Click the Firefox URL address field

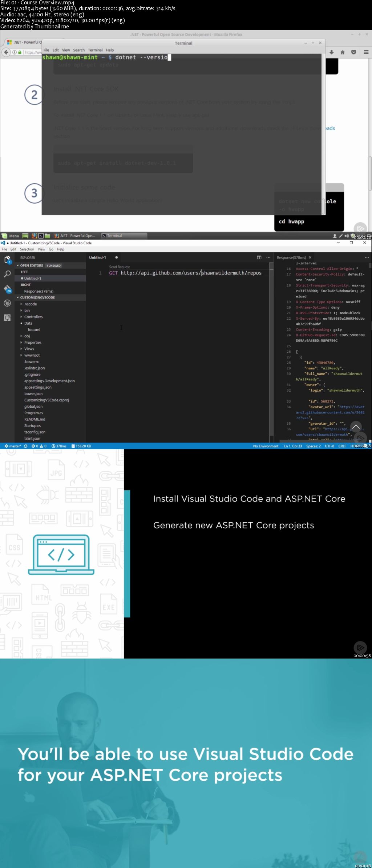pos(33,52)
